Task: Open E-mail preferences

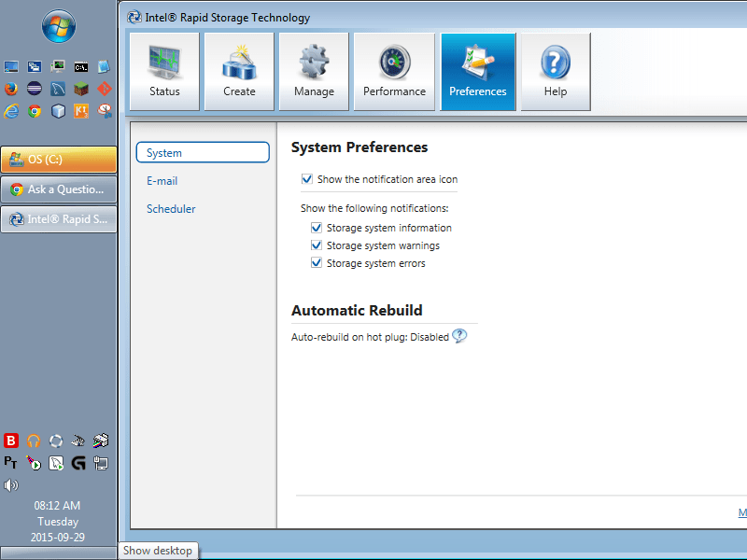Action: click(162, 181)
